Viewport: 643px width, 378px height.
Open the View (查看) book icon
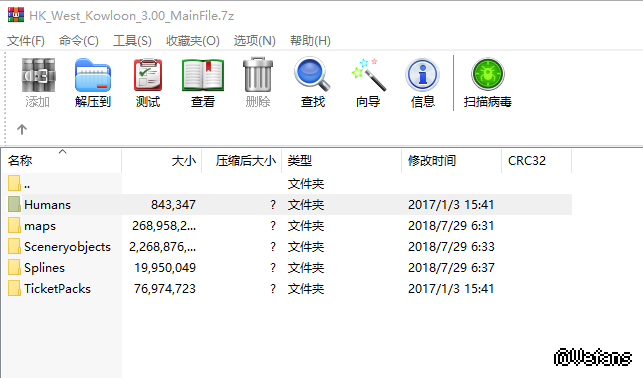click(x=203, y=82)
